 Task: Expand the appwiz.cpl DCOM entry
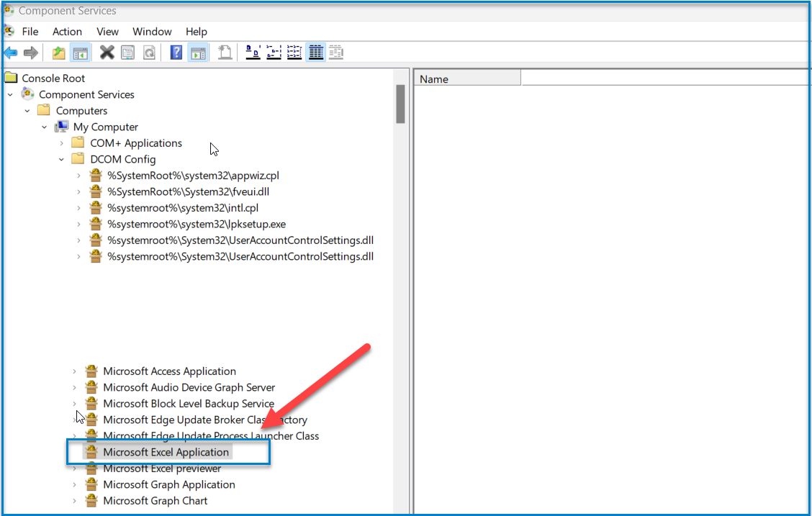tap(78, 176)
